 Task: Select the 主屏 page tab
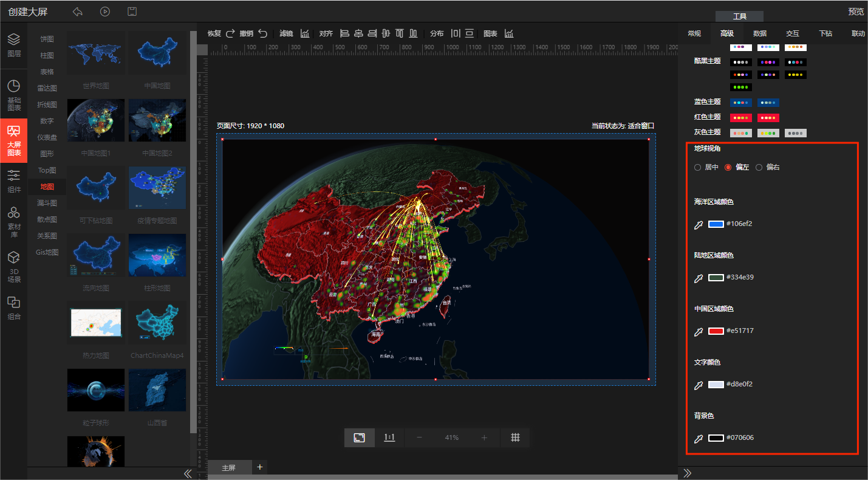[x=229, y=468]
